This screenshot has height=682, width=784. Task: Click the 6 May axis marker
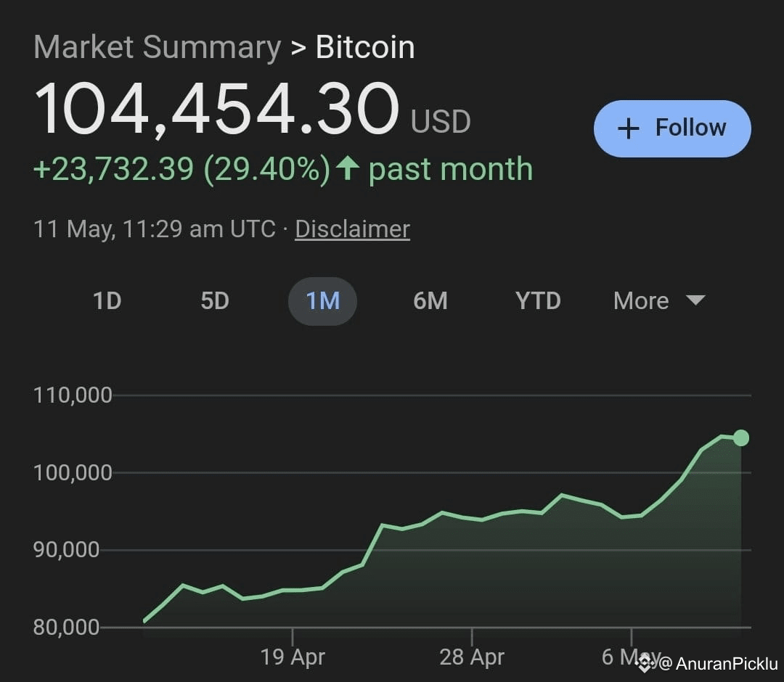(x=631, y=657)
